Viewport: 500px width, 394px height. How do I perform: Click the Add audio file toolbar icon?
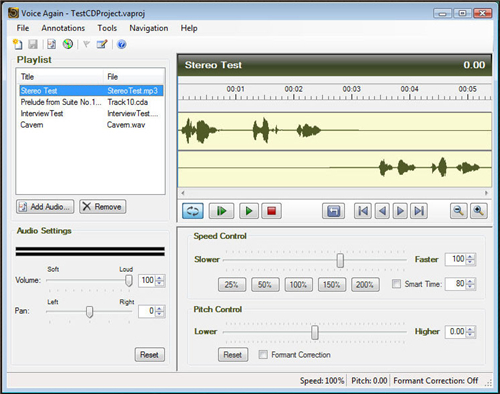tap(51, 44)
